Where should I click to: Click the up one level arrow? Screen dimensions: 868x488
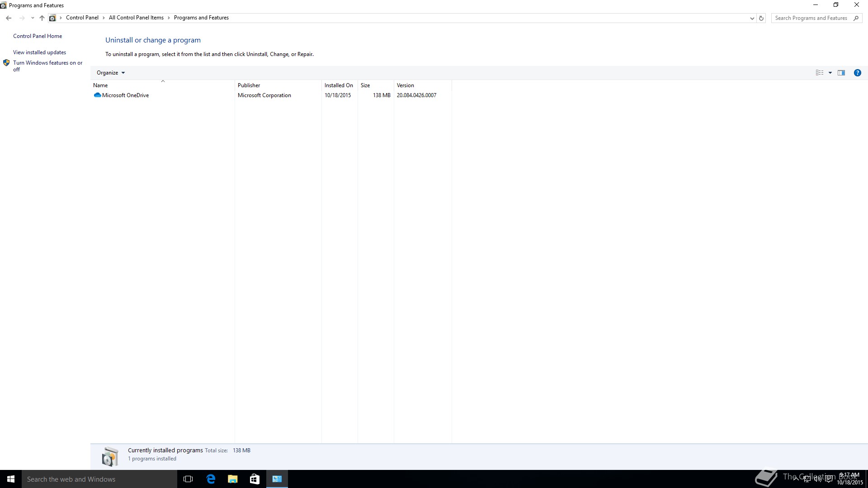(42, 18)
